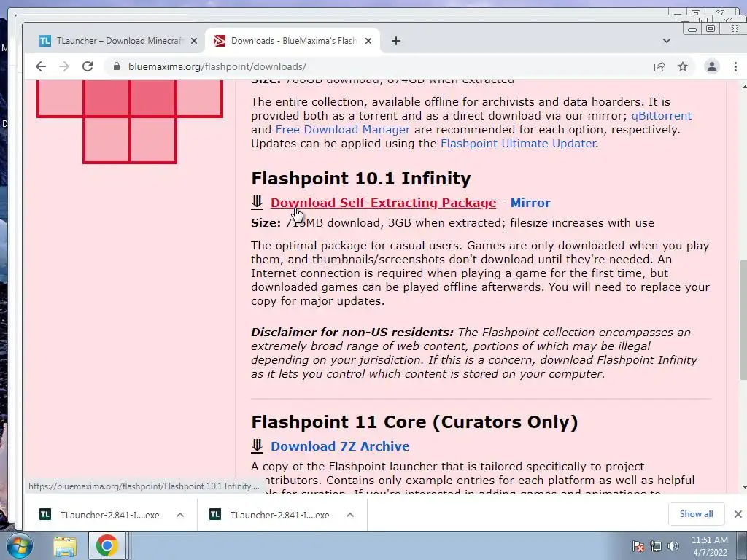The image size is (747, 560).
Task: Reload the current page
Action: pos(88,66)
